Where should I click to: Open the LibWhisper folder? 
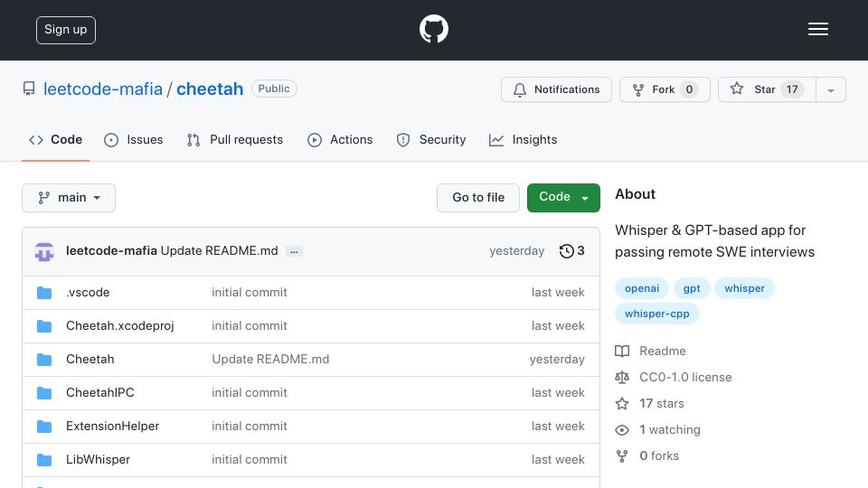click(x=98, y=459)
